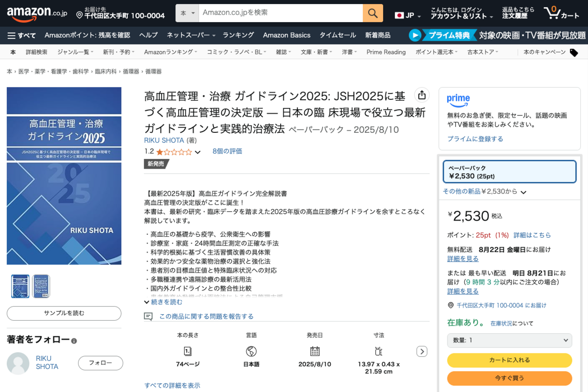588x392 pixels.
Task: Click the プライムに登録する link
Action: (x=475, y=139)
